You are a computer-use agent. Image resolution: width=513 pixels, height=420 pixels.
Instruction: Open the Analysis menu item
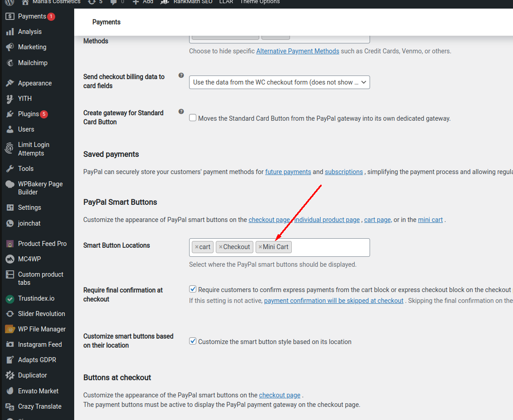point(30,32)
